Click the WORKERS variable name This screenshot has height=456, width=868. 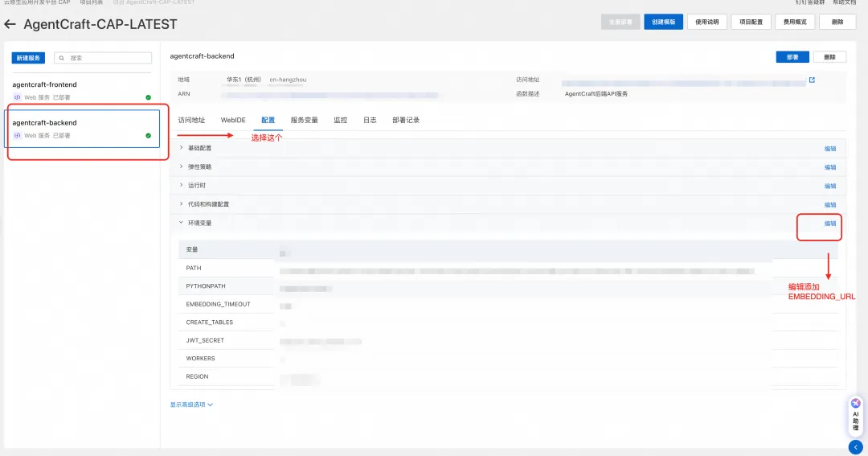(x=200, y=359)
